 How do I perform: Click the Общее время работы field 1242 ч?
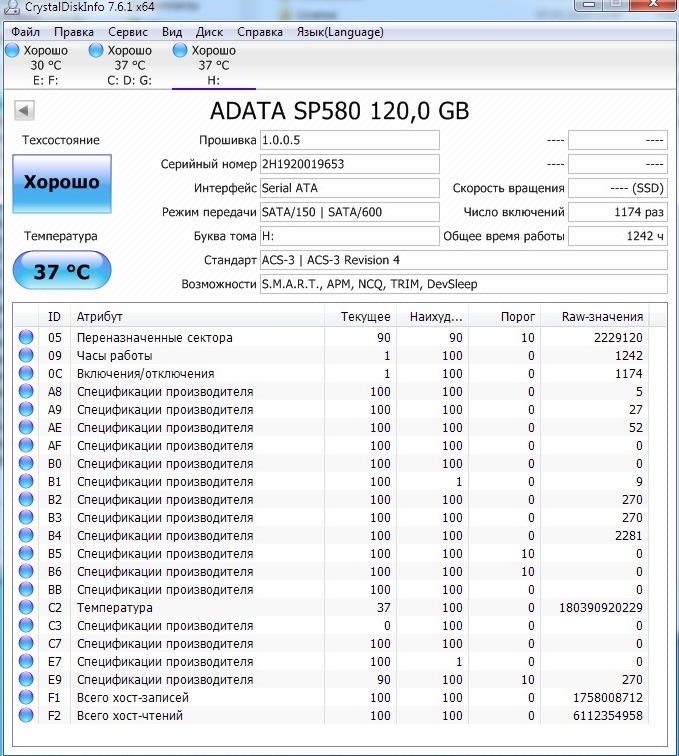pos(618,236)
